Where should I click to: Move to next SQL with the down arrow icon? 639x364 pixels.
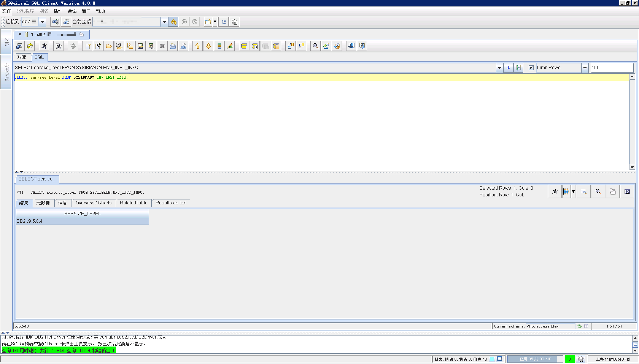coord(208,46)
